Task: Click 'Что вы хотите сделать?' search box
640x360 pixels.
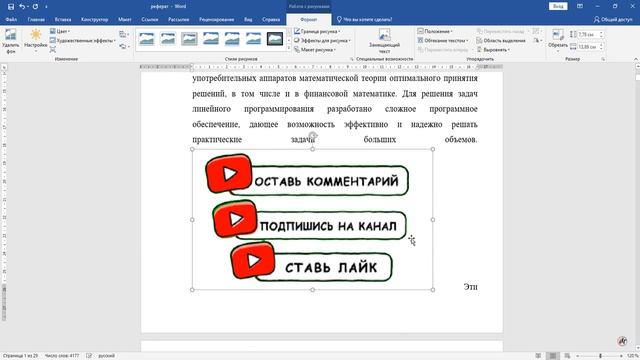Action: point(364,19)
